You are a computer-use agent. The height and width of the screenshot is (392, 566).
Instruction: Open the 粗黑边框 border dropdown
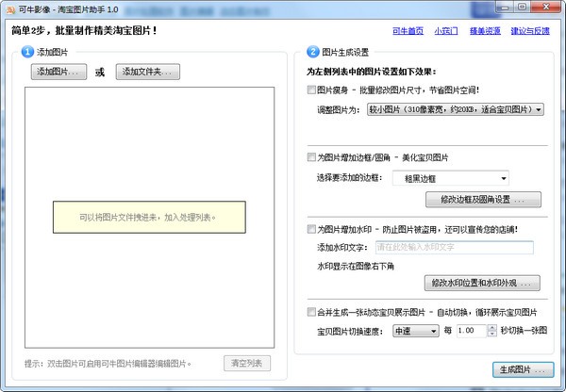point(451,178)
